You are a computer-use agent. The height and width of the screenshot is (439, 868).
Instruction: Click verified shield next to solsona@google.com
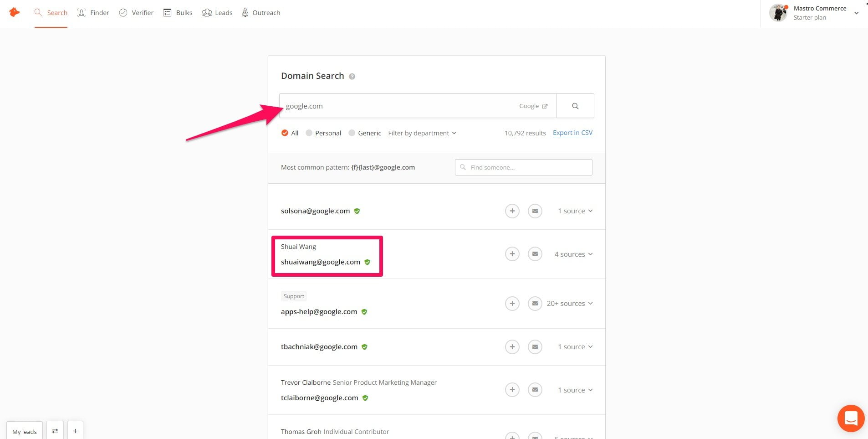[x=357, y=211]
